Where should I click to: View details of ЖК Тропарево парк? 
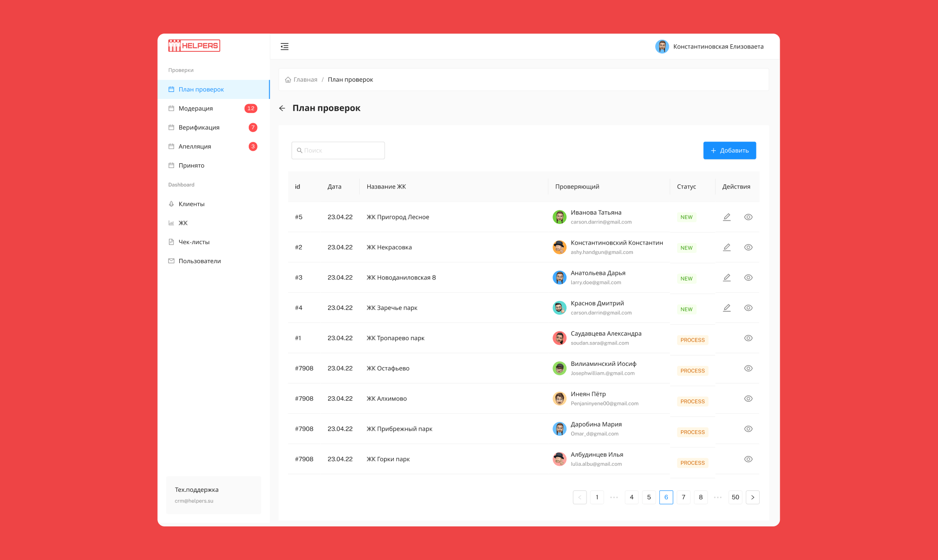click(748, 338)
